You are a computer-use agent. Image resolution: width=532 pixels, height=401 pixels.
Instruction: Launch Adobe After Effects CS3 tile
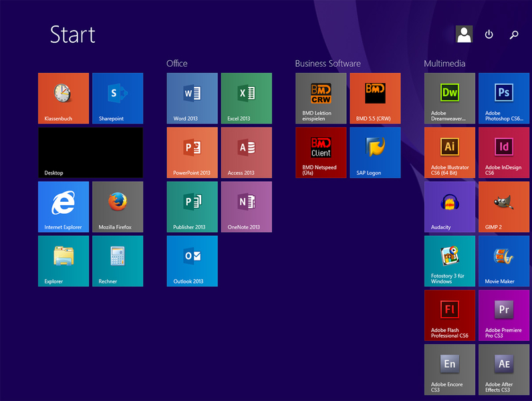504,370
